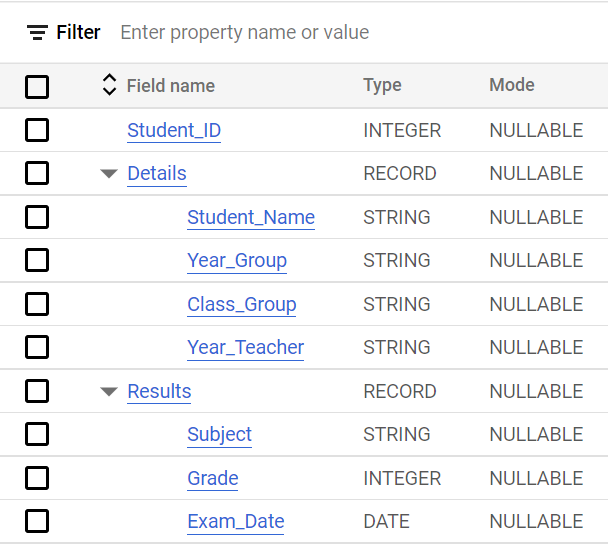Open the Subject field link
The height and width of the screenshot is (548, 608).
220,434
